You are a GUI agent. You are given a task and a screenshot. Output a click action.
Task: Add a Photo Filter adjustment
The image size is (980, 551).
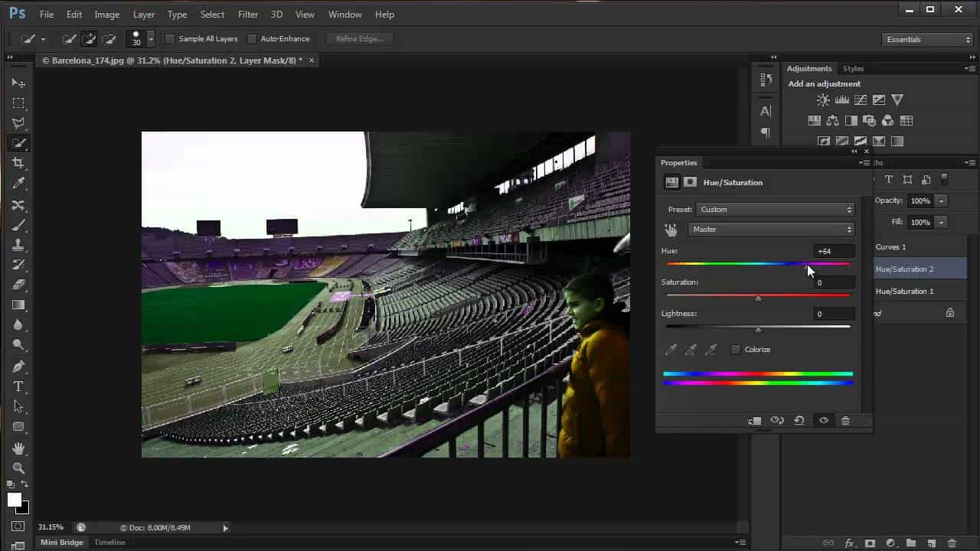click(x=869, y=120)
